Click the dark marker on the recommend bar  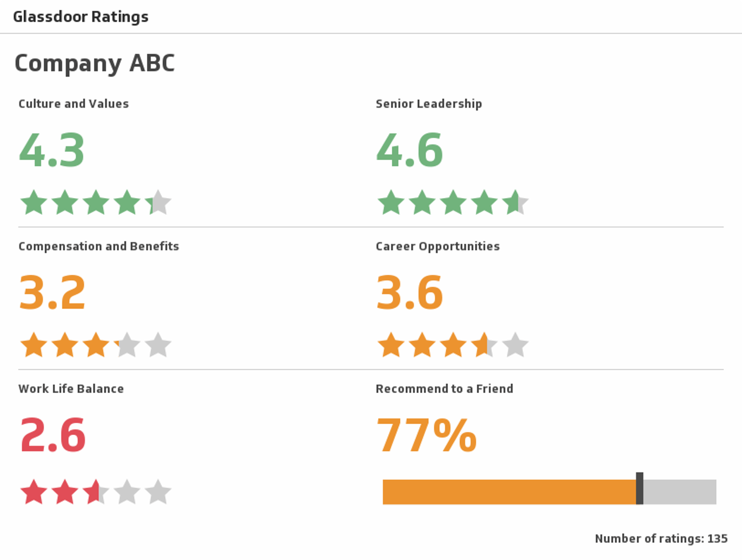[640, 488]
